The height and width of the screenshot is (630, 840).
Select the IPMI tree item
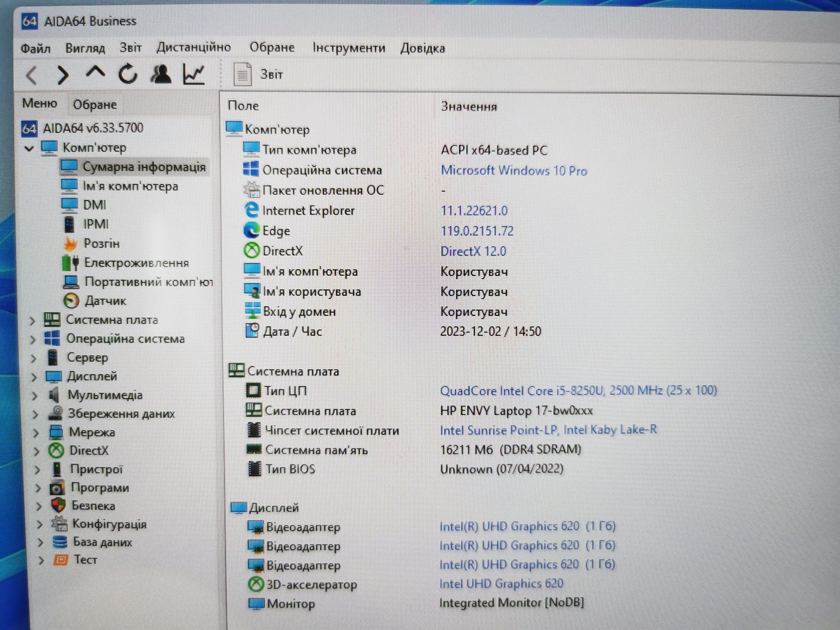(85, 224)
